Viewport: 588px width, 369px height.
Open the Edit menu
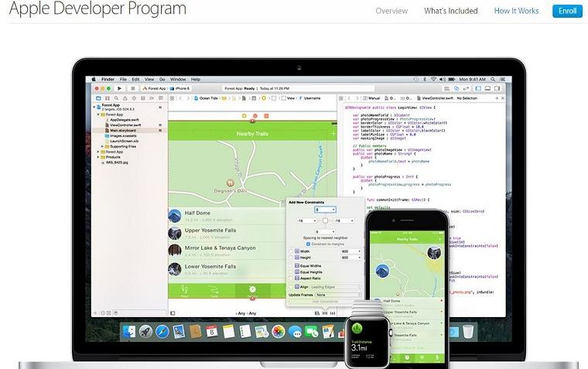coord(135,79)
